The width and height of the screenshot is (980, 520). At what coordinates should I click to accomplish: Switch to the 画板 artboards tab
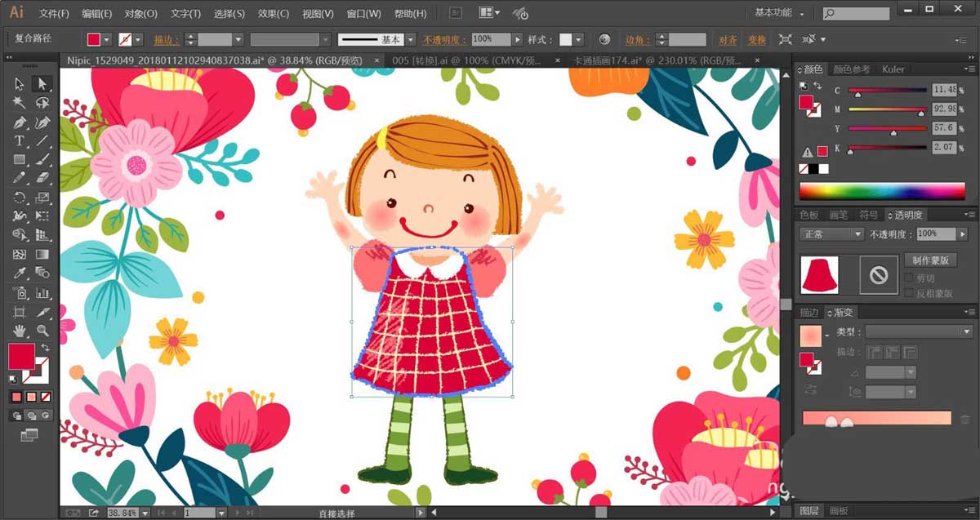[x=839, y=511]
